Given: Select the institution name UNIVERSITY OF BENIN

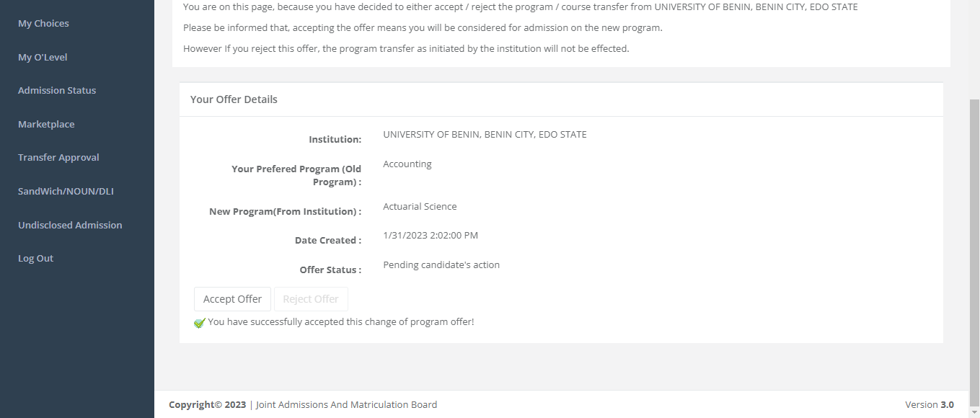Looking at the screenshot, I should tap(485, 134).
